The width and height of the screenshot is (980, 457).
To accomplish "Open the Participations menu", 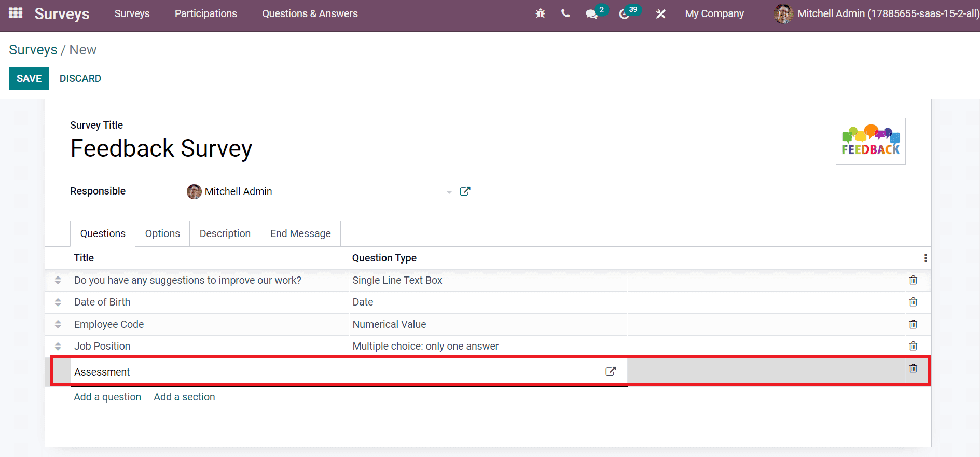I will tap(206, 14).
